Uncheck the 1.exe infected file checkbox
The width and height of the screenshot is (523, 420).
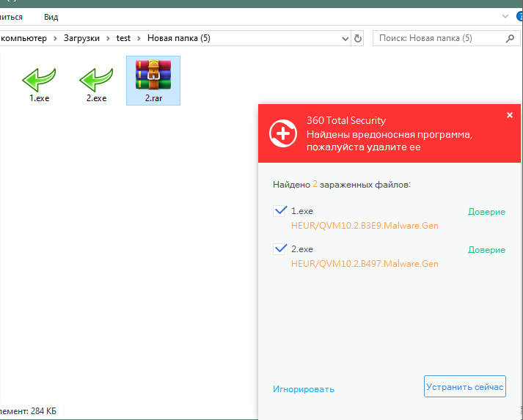coord(279,211)
